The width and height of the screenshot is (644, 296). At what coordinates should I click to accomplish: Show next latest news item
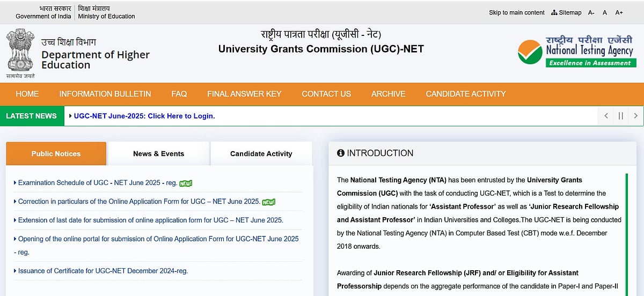(635, 116)
